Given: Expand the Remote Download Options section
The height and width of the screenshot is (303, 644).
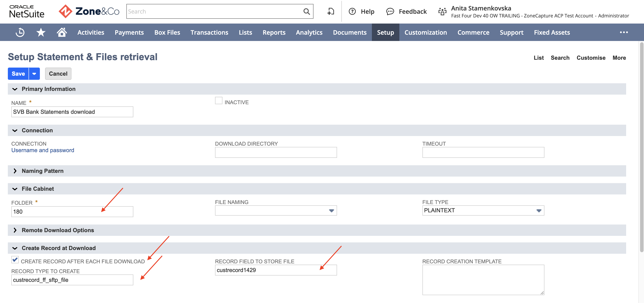Looking at the screenshot, I should (15, 230).
